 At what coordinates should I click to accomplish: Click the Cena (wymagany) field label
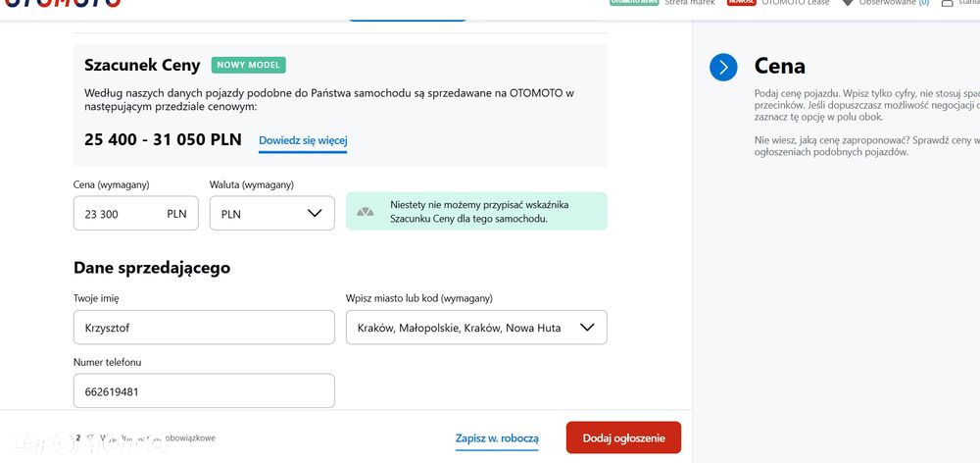coord(112,184)
